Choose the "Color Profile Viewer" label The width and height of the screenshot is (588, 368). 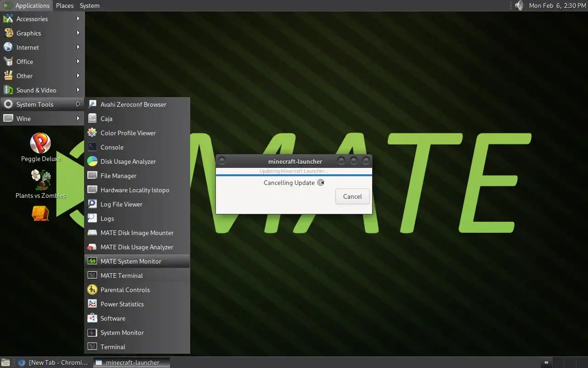point(128,133)
